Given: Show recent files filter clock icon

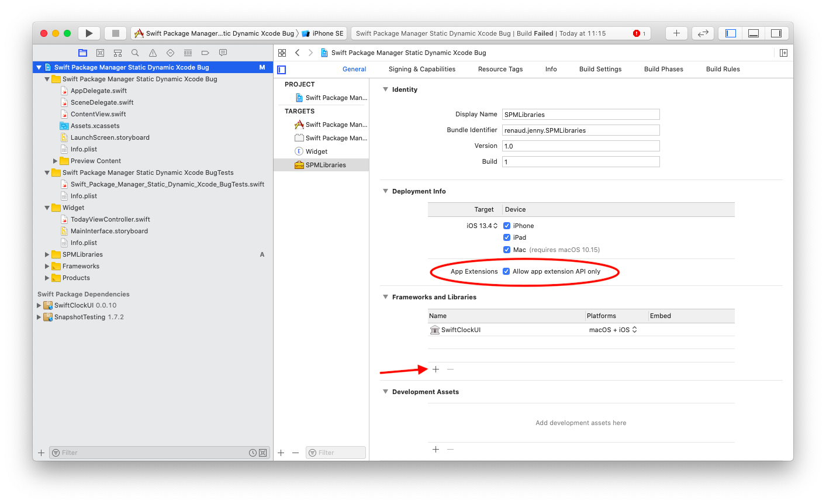Looking at the screenshot, I should (253, 453).
